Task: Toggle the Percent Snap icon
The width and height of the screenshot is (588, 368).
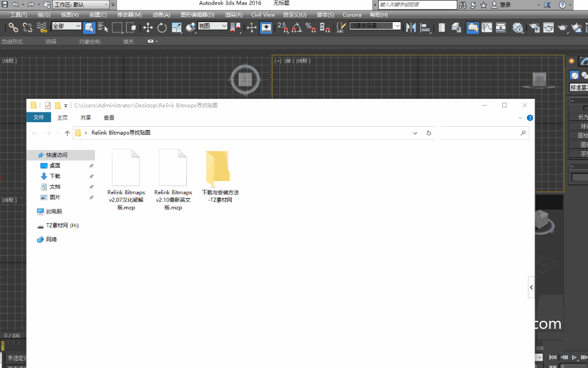Action: 311,27
